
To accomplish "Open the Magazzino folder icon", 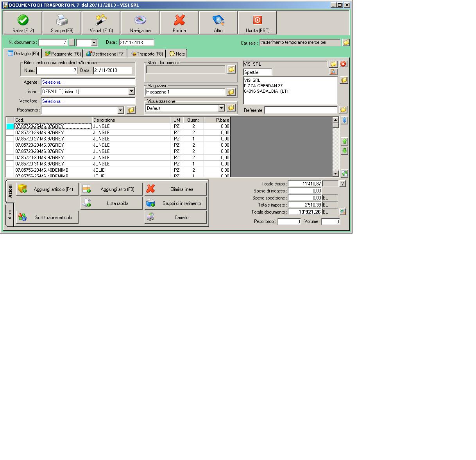I will pyautogui.click(x=231, y=92).
